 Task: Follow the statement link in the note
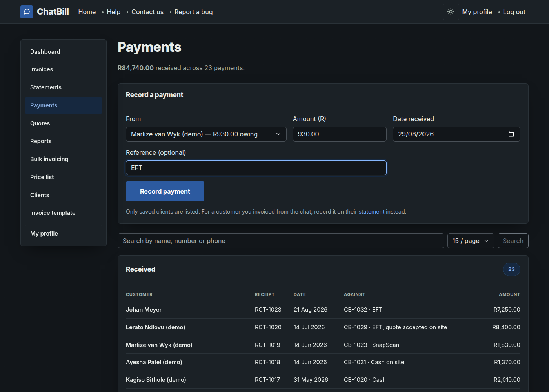[371, 212]
